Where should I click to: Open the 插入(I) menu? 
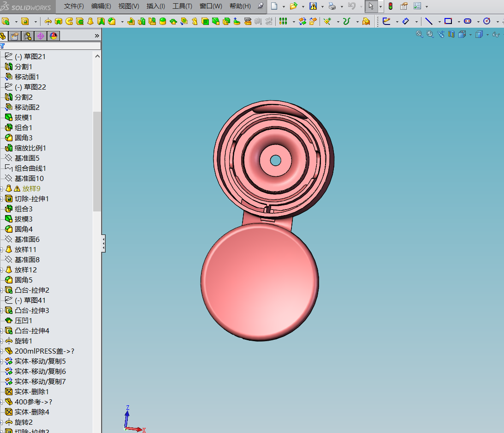(x=155, y=6)
